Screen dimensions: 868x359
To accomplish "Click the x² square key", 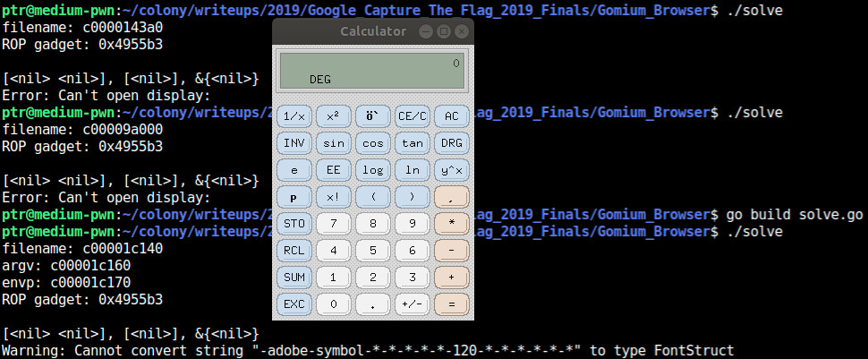I will pos(333,116).
